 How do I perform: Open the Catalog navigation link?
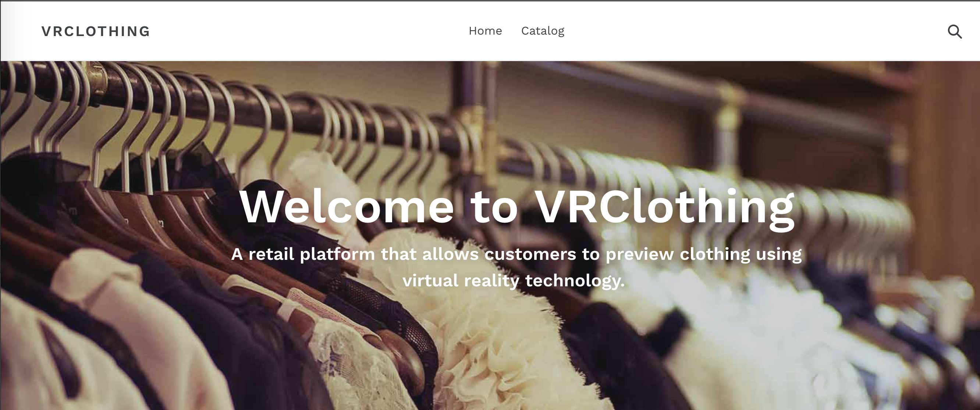point(543,31)
